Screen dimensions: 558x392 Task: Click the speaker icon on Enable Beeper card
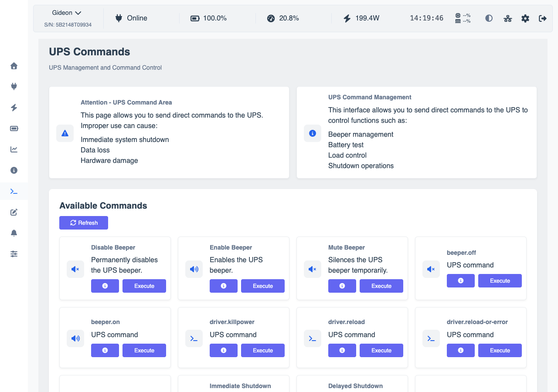pyautogui.click(x=194, y=269)
